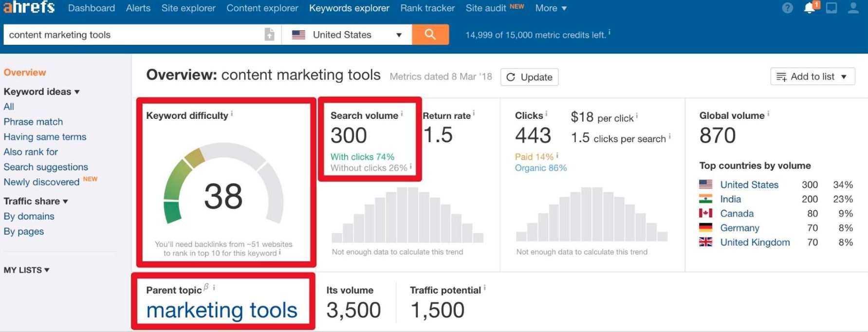The width and height of the screenshot is (868, 332).
Task: Click the Organic 86% label
Action: (x=541, y=168)
